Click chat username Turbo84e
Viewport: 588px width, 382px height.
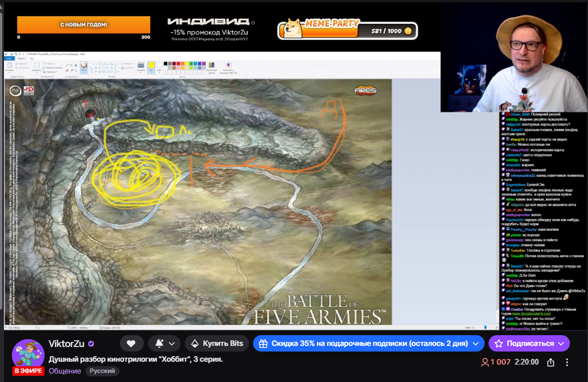tap(517, 250)
